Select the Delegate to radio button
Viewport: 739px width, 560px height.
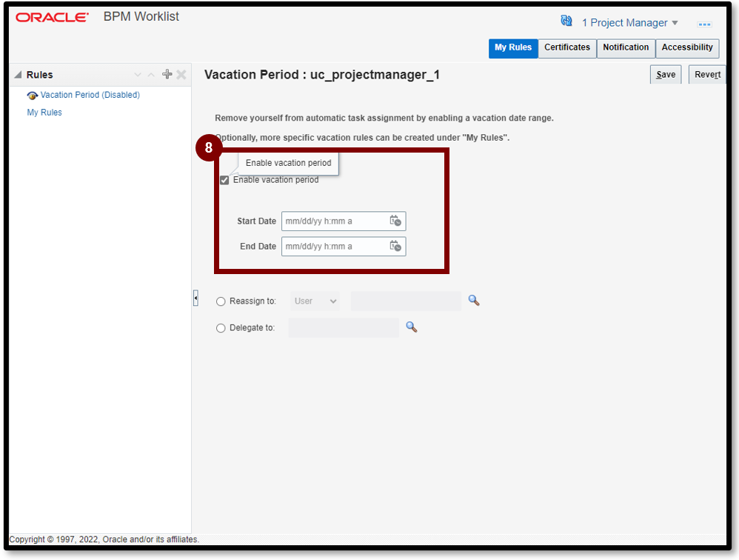tap(221, 328)
